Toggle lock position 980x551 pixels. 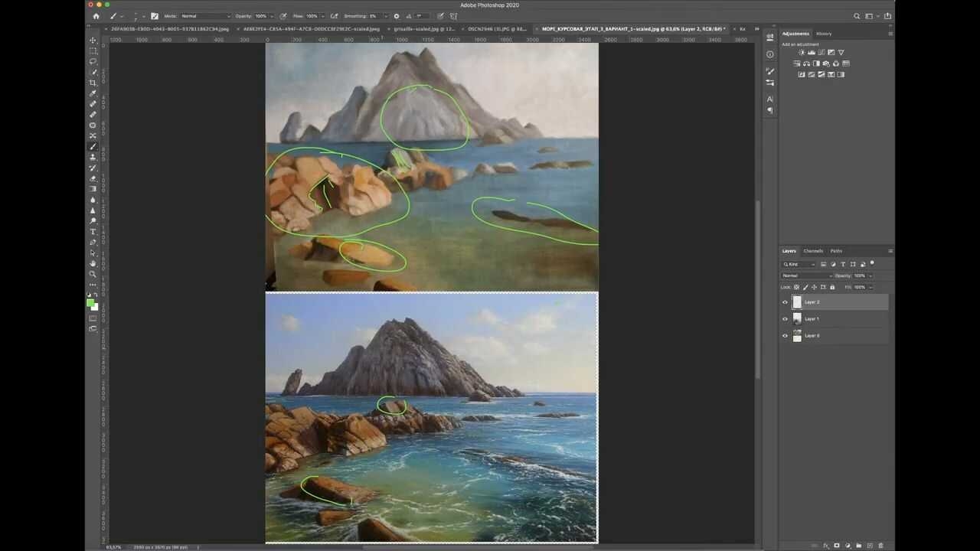point(813,287)
